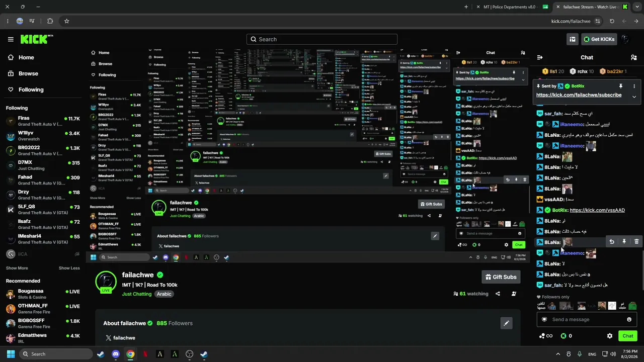Open Discord from the taskbar
644x362 pixels.
tap(116, 354)
